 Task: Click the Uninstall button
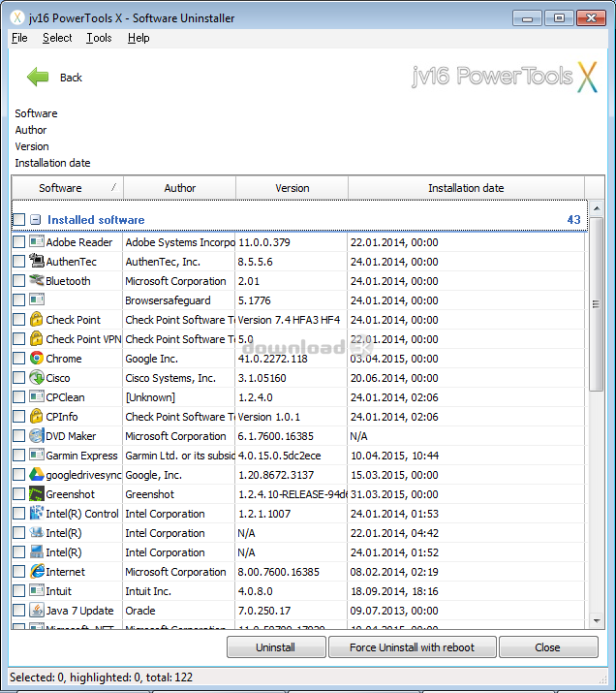point(276,647)
